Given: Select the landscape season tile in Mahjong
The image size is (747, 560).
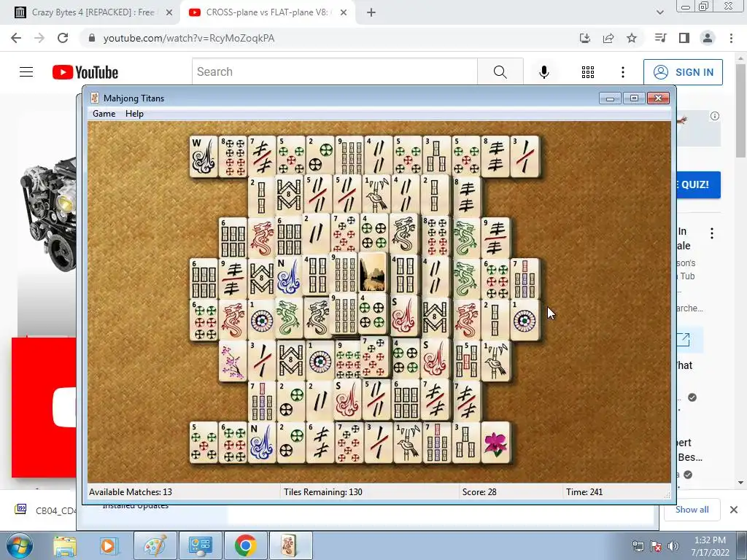Looking at the screenshot, I should (x=372, y=272).
